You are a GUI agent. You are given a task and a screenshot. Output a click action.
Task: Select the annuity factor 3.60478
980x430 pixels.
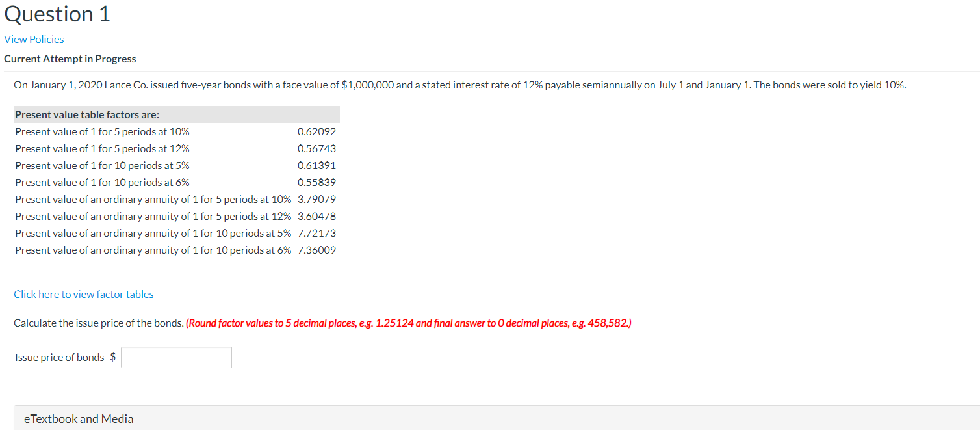tap(316, 216)
